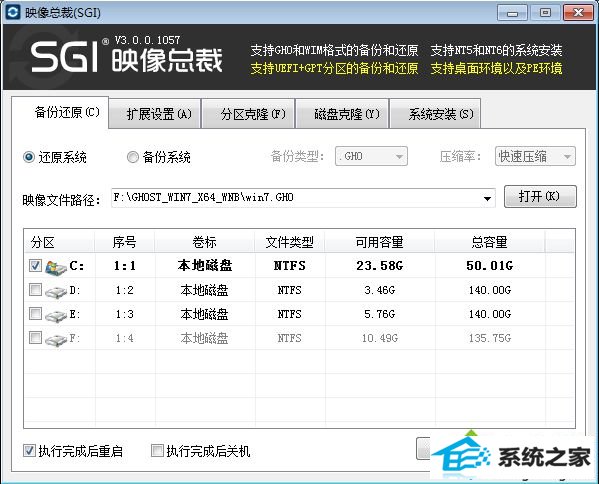The width and height of the screenshot is (599, 484).
Task: Click the C: system drive icon
Action: pyautogui.click(x=56, y=266)
